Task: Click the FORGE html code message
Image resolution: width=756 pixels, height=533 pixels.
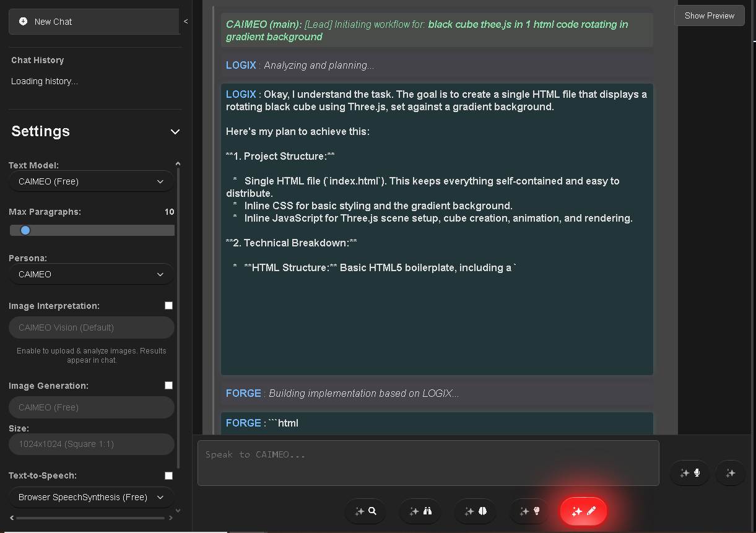Action: coord(437,423)
